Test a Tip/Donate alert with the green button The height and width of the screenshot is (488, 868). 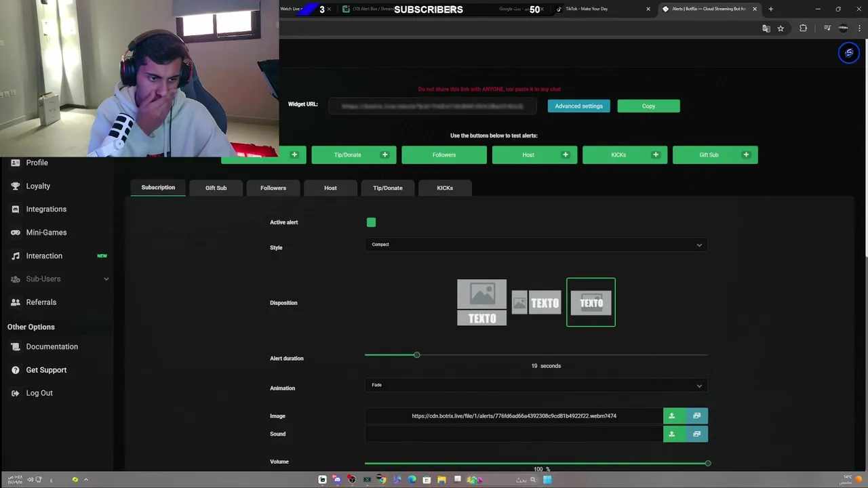click(x=354, y=155)
